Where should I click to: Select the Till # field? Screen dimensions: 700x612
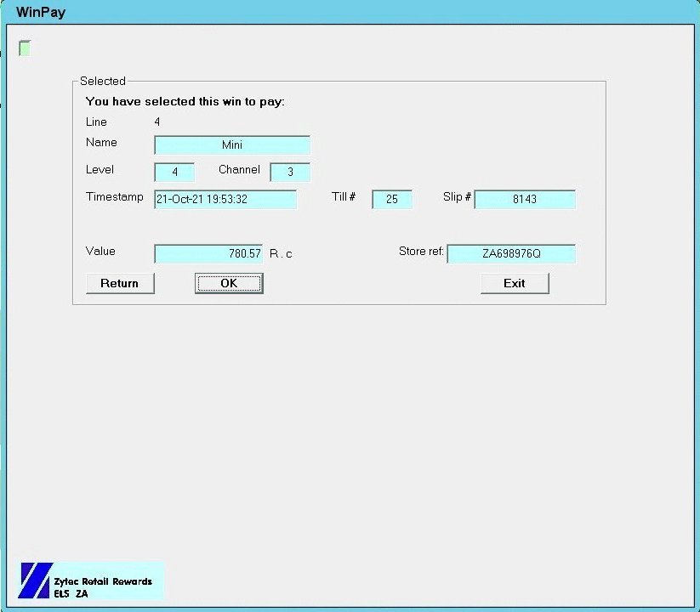click(392, 200)
